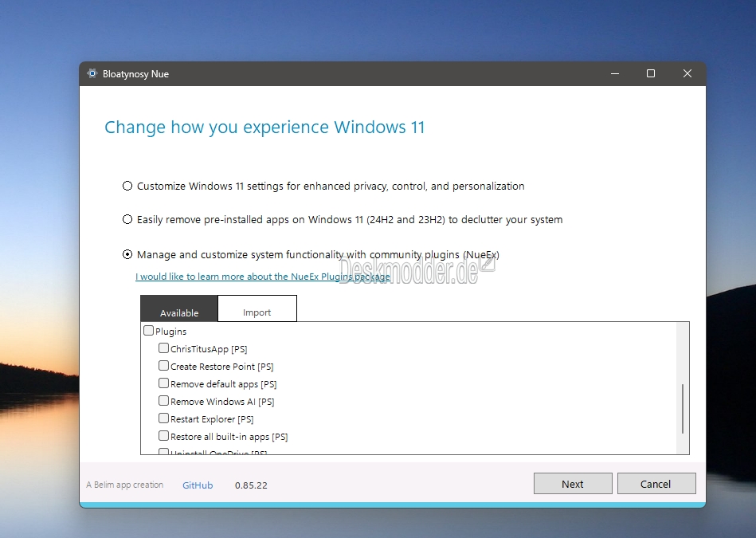
Task: Minimize the Bloatynosy Nue window
Action: [615, 73]
